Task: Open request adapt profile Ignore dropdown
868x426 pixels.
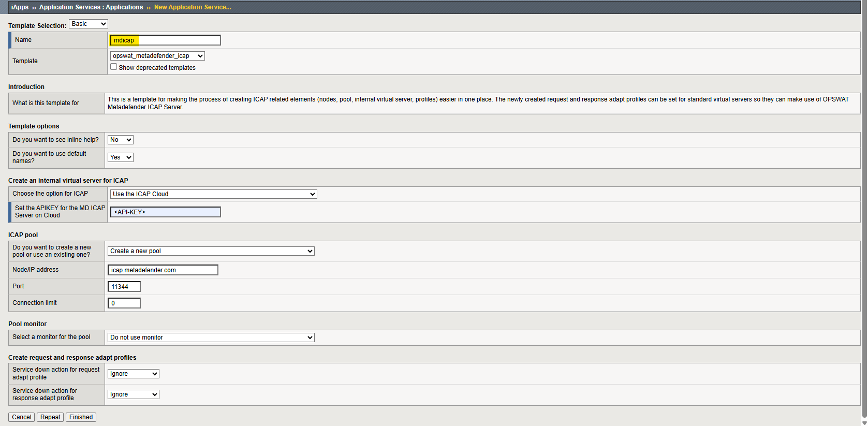Action: (x=133, y=374)
